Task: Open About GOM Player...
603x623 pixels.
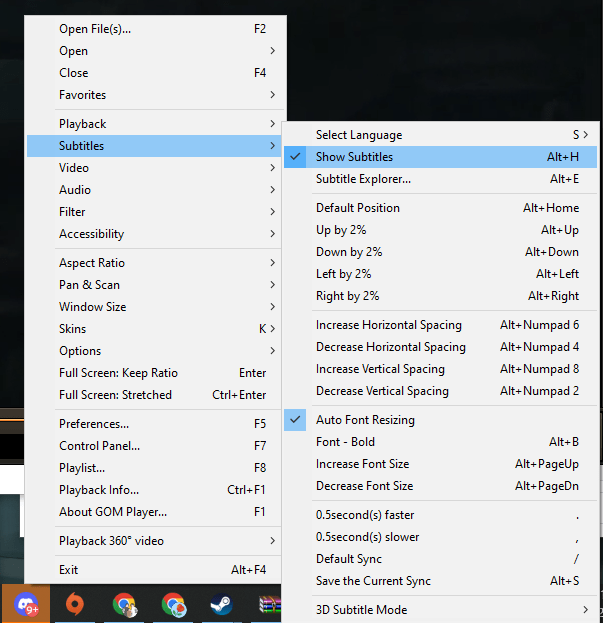Action: [x=154, y=512]
